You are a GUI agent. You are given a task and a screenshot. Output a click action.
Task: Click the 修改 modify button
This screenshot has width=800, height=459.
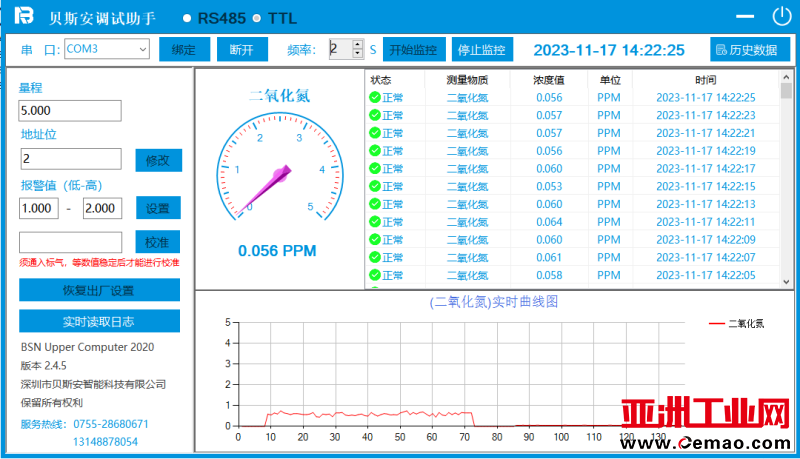pyautogui.click(x=158, y=161)
